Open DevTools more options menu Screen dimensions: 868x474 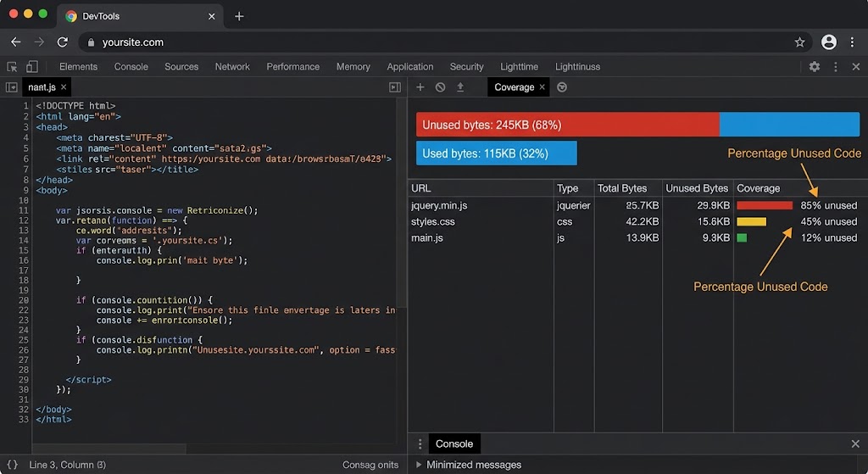(835, 66)
